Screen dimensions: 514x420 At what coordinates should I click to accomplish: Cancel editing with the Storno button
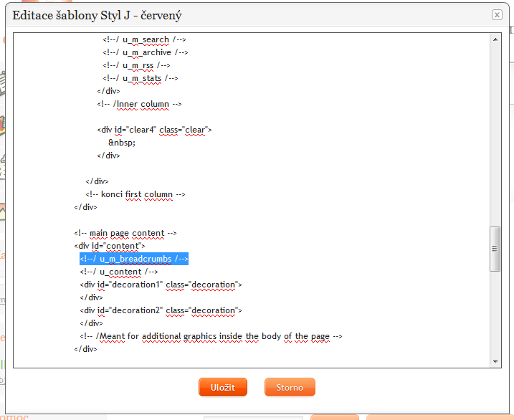click(x=290, y=387)
